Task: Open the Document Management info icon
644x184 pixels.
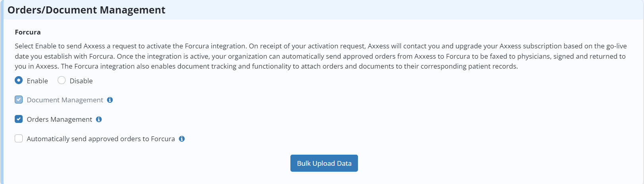Action: pyautogui.click(x=110, y=100)
